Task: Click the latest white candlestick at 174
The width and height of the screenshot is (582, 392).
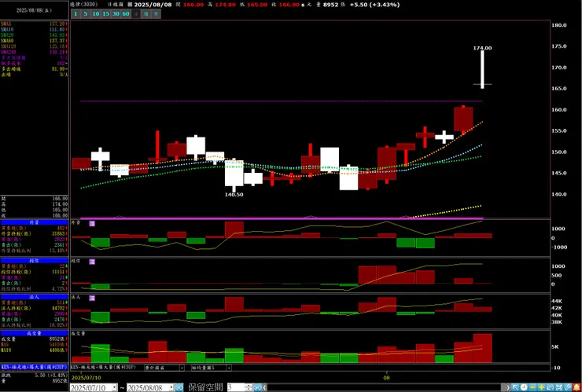Action: [482, 69]
